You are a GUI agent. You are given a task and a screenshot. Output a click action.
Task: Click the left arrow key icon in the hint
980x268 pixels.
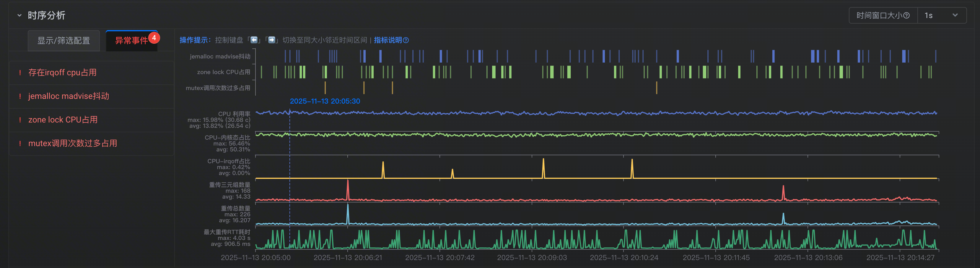254,40
